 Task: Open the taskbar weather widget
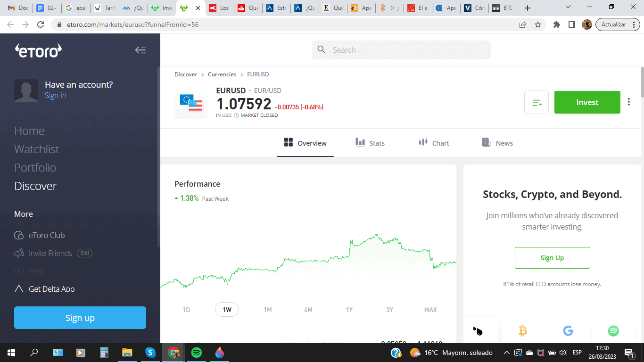pyautogui.click(x=451, y=353)
